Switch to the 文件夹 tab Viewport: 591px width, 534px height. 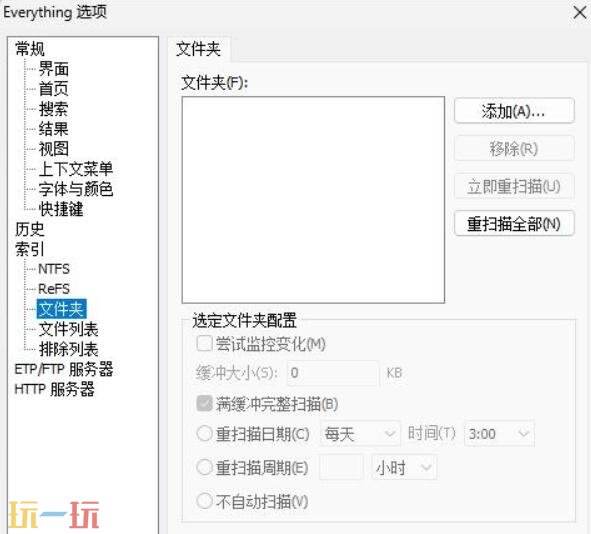click(199, 49)
